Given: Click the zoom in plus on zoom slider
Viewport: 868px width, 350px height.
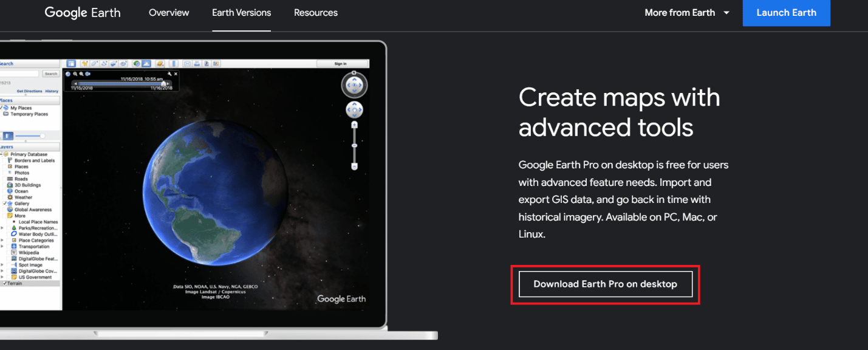Looking at the screenshot, I should point(355,125).
